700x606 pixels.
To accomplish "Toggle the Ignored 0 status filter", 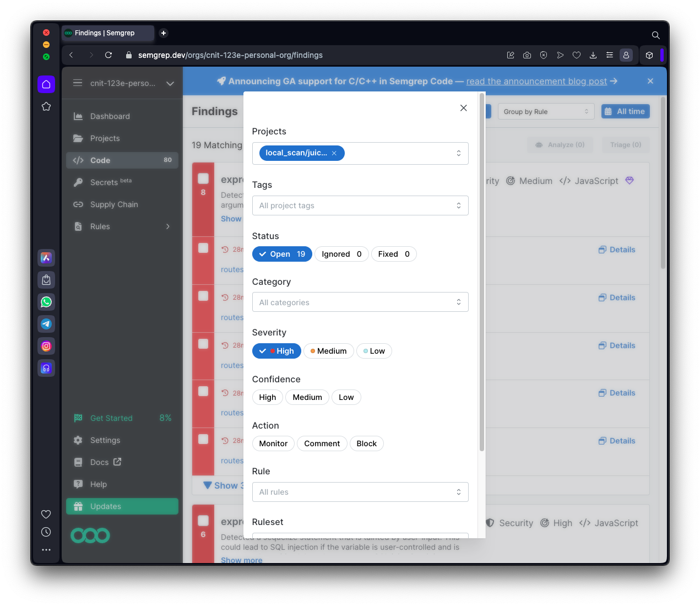I will [x=341, y=254].
